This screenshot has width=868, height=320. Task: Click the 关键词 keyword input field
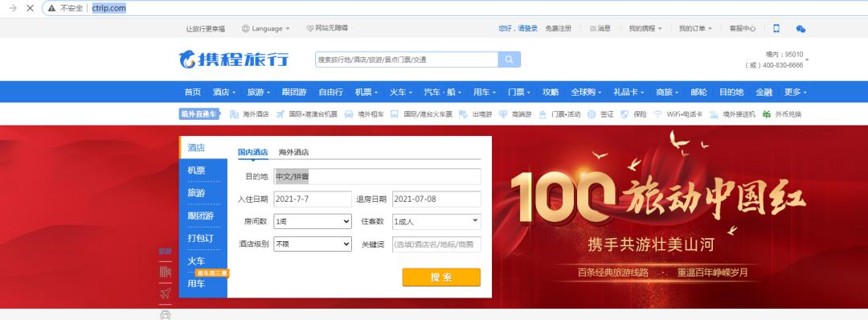click(436, 244)
